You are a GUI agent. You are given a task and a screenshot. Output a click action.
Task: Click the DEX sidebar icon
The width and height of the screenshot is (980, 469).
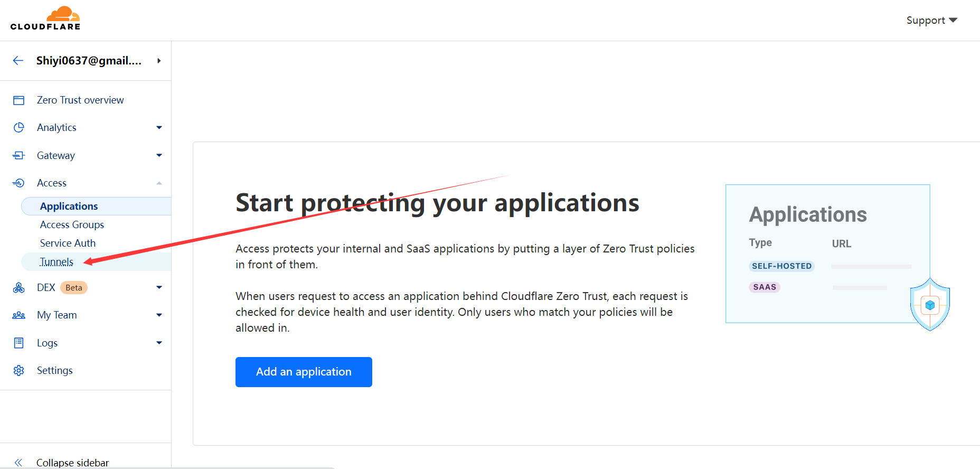click(19, 288)
